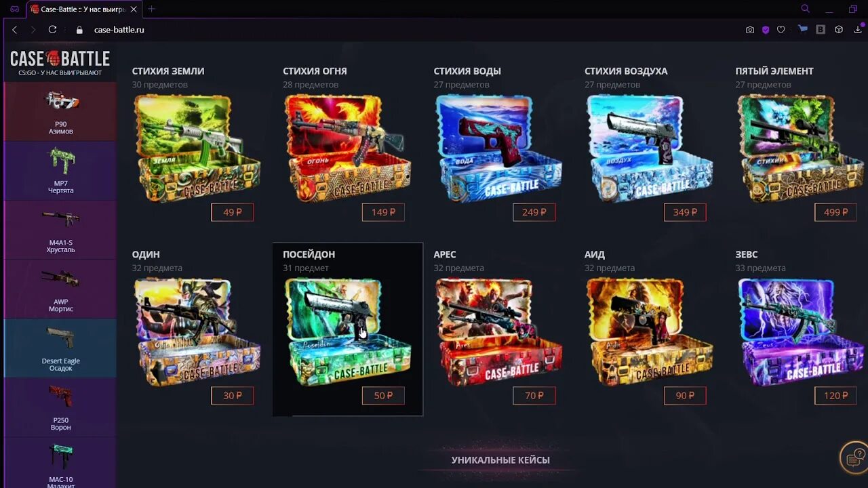The width and height of the screenshot is (868, 488).
Task: Click the shopping cart extension icon
Action: [x=803, y=30]
